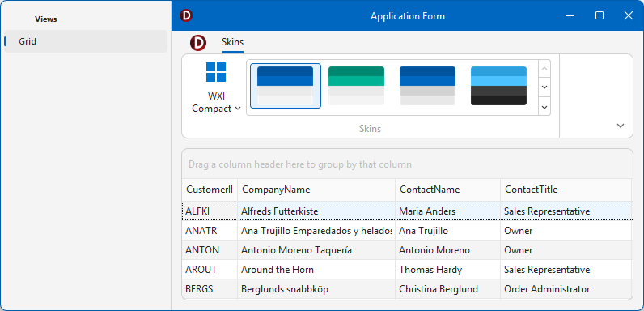Click the Christina Berglund cell

447,289
